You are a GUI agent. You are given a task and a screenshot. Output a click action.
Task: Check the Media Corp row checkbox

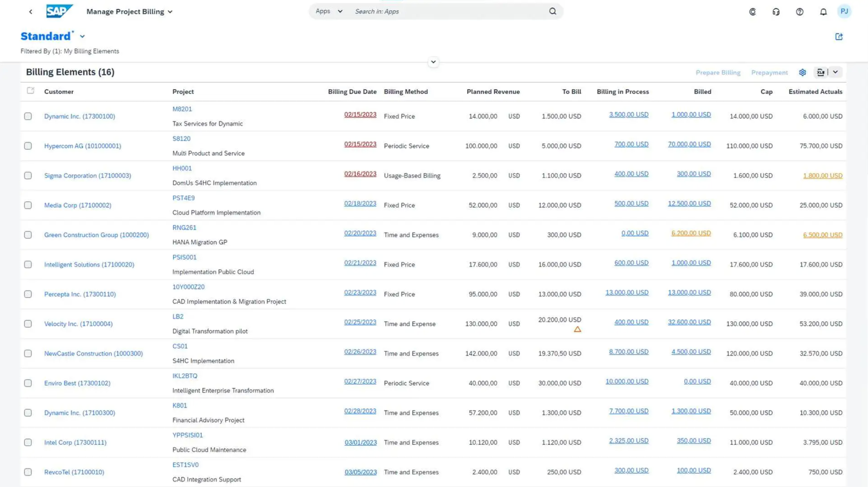click(28, 205)
